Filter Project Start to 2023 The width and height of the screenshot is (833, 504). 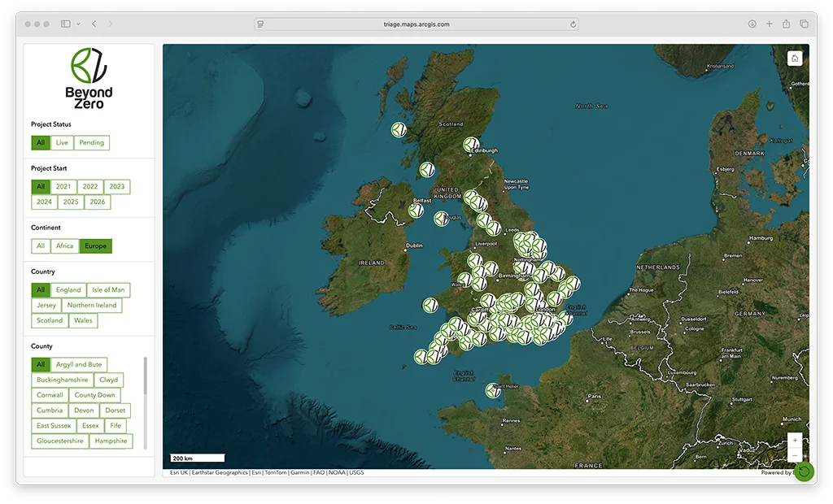click(x=117, y=186)
